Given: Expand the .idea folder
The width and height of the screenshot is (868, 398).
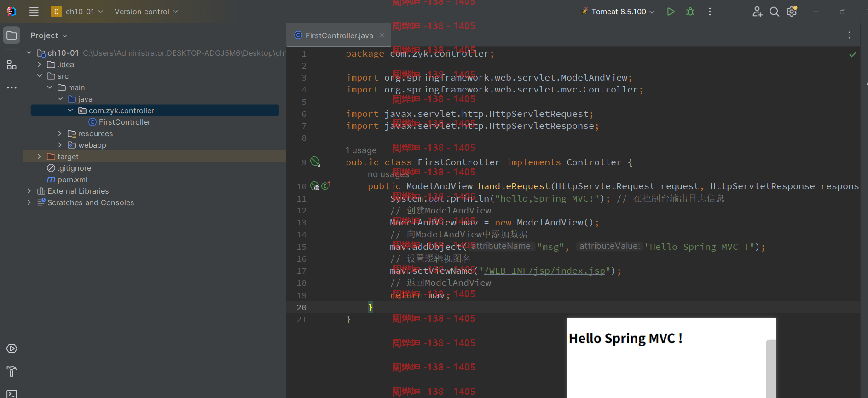Looking at the screenshot, I should (x=40, y=64).
